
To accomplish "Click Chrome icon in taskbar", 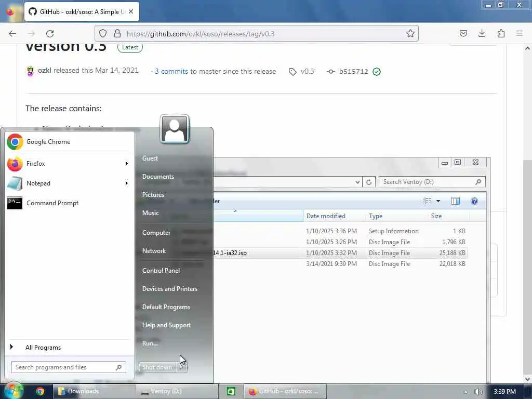I will (x=40, y=391).
